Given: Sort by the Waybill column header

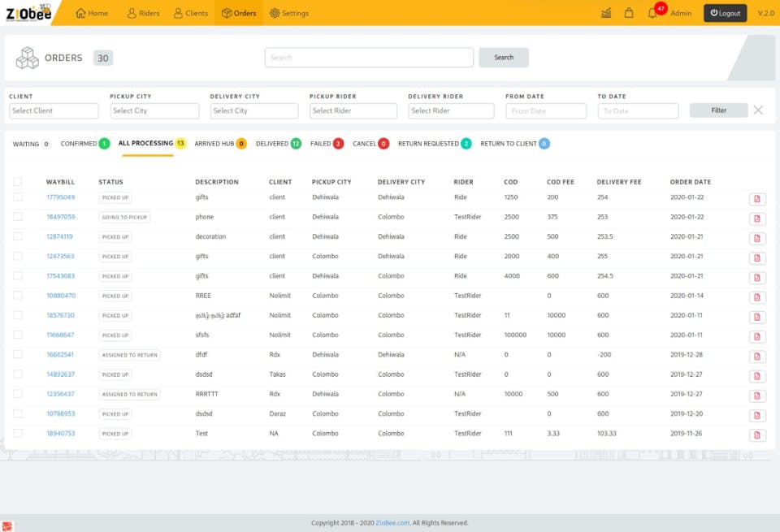Looking at the screenshot, I should coord(60,182).
